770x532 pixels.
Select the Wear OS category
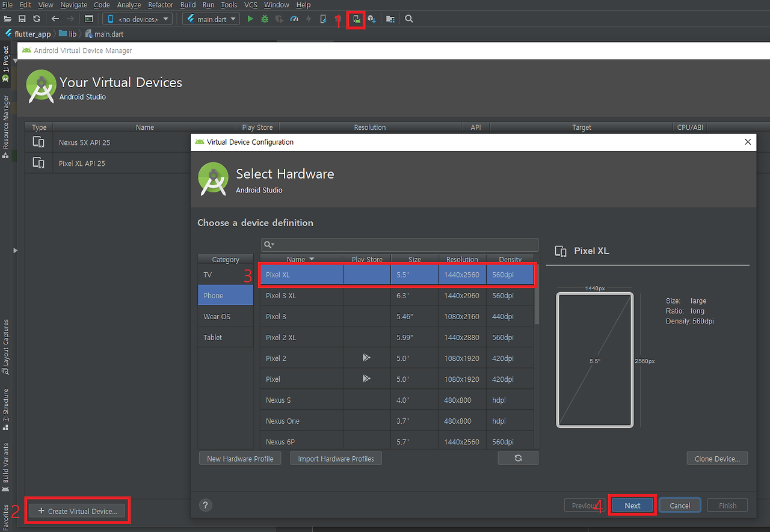(226, 316)
